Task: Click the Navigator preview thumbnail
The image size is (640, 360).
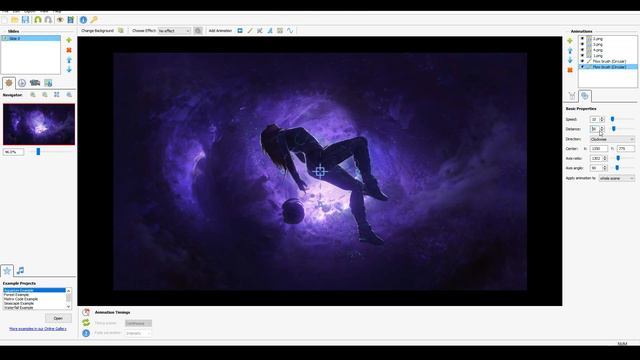Action: coord(39,124)
